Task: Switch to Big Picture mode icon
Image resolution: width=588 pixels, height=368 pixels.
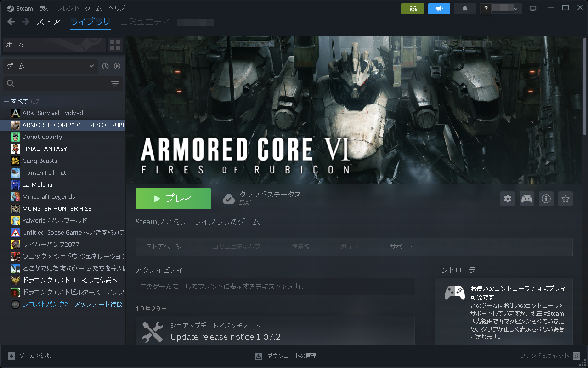Action: coord(533,8)
